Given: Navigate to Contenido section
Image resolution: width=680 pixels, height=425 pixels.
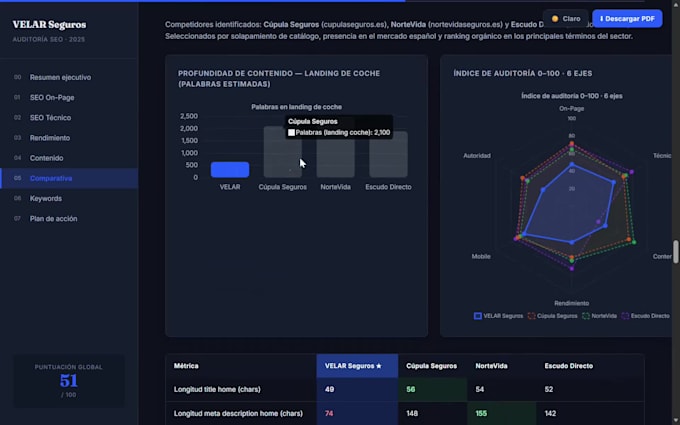Looking at the screenshot, I should tap(69, 158).
